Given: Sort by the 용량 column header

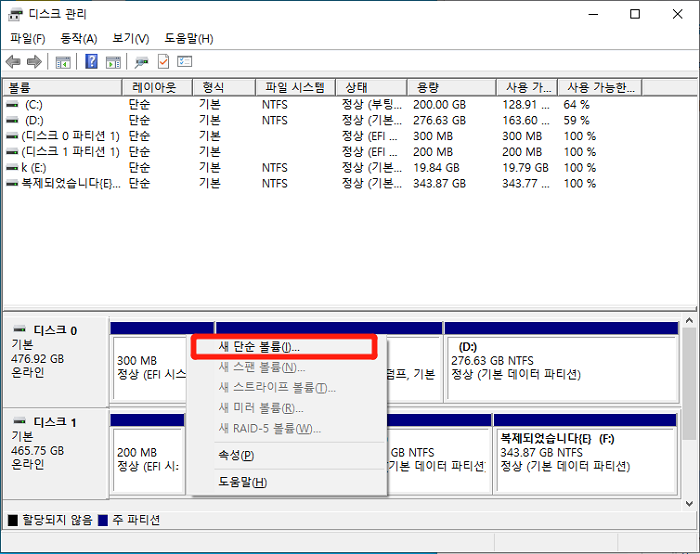Looking at the screenshot, I should (x=428, y=87).
